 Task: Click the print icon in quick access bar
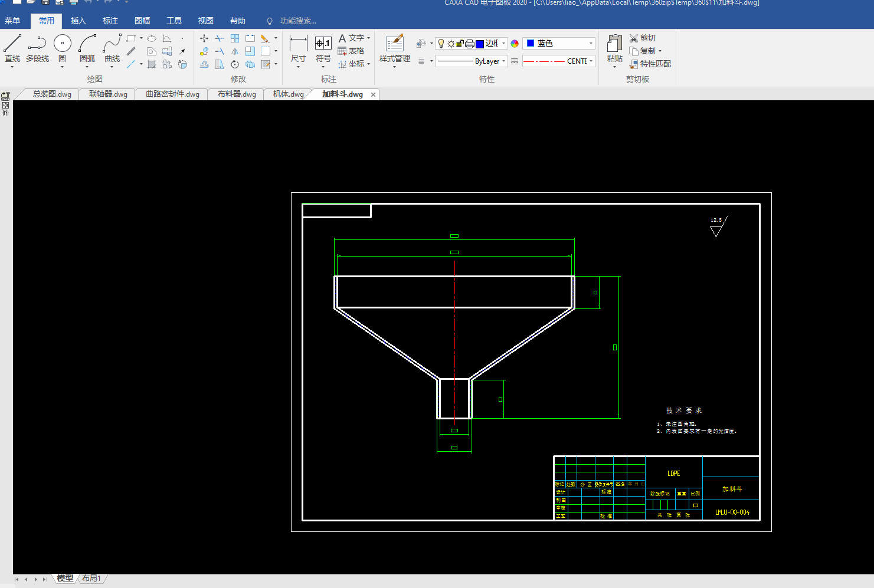(x=74, y=2)
